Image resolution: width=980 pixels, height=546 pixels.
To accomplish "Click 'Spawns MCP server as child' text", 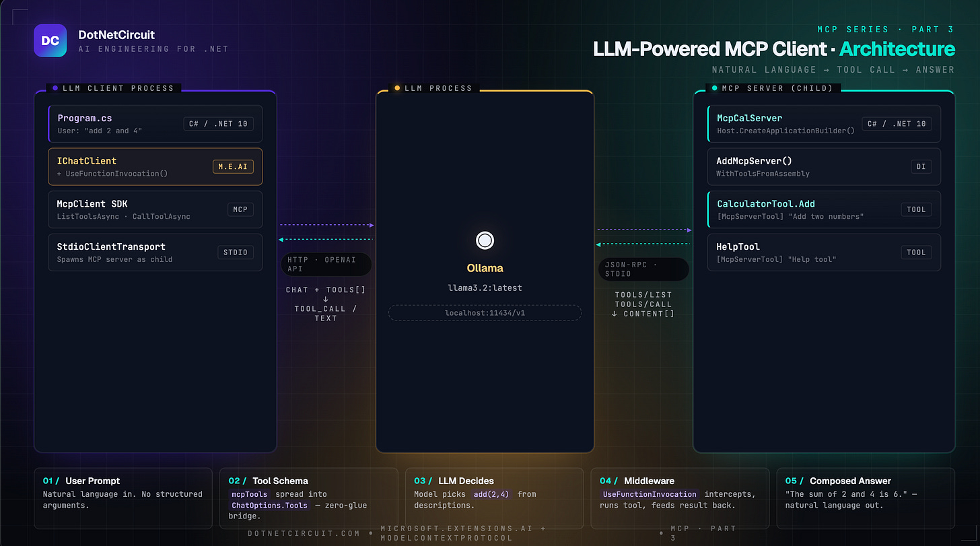I will [x=114, y=259].
